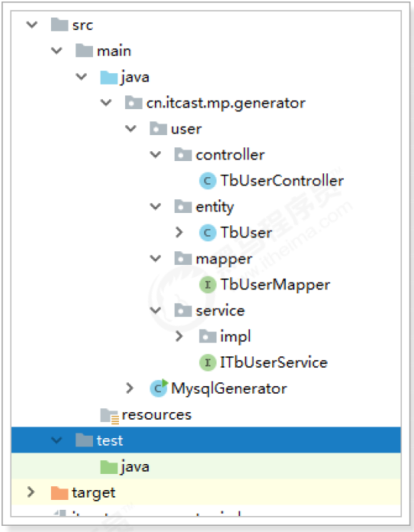Expand the target folder
414x532 pixels.
click(x=30, y=492)
